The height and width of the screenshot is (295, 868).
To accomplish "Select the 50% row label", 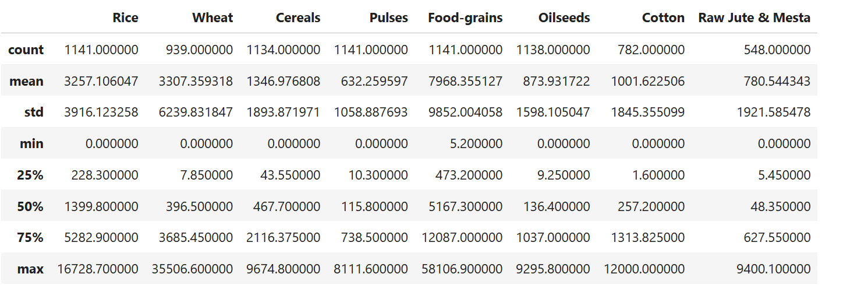I will click(x=30, y=206).
